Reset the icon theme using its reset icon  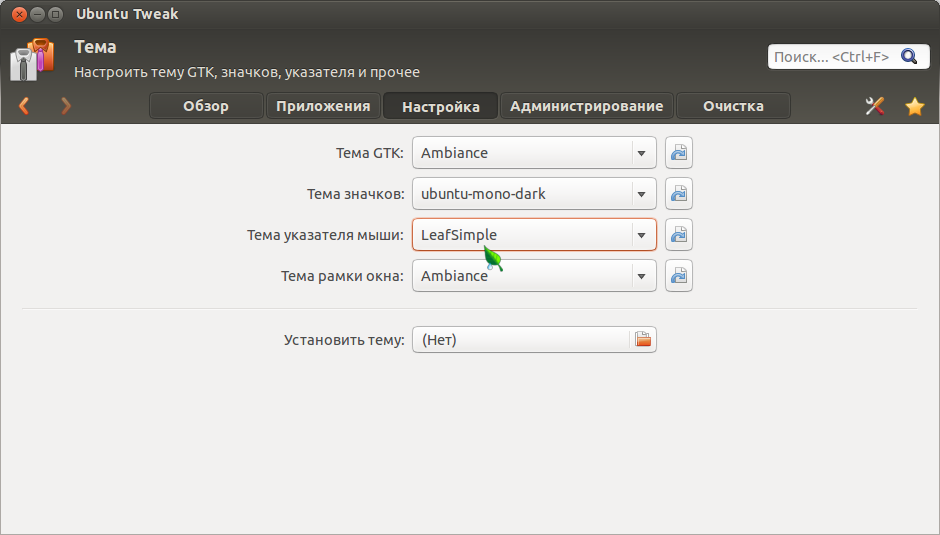(x=679, y=194)
